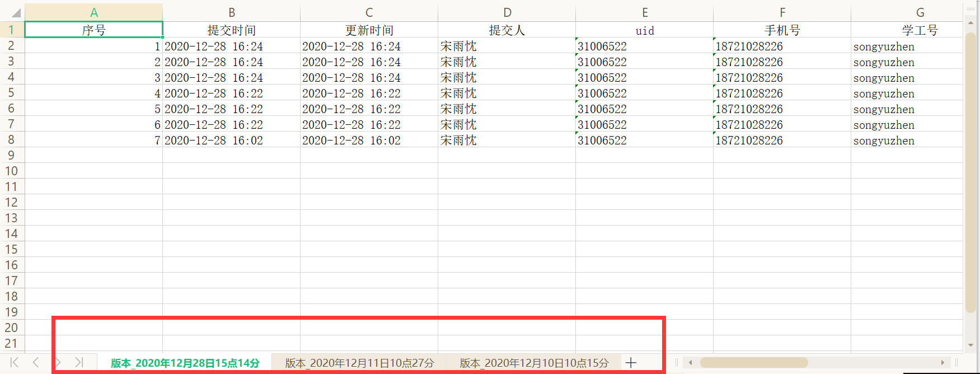This screenshot has width=980, height=374.
Task: Select row 18 header
Action: point(12,296)
